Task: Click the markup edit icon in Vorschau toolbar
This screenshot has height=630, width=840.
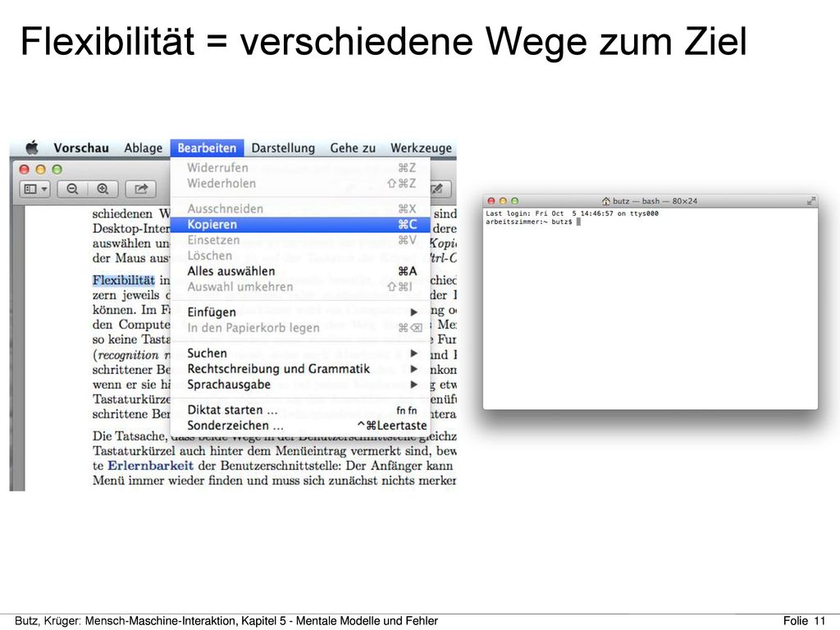Action: click(438, 189)
